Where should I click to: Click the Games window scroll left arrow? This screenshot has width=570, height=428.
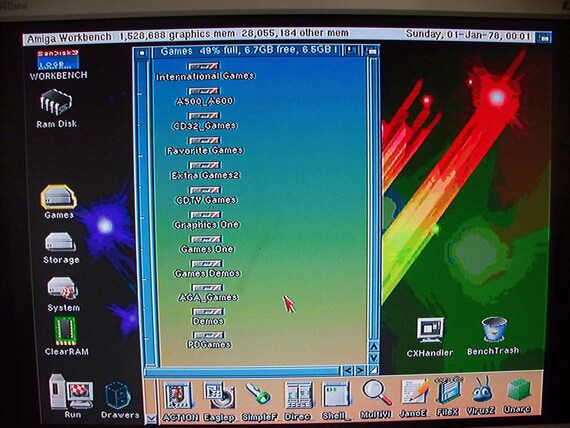click(x=348, y=371)
